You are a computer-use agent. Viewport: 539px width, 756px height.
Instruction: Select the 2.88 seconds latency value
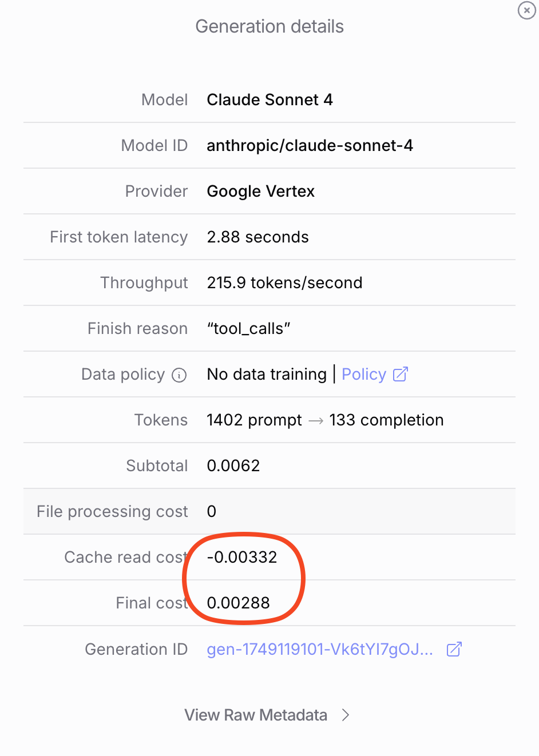coord(257,237)
